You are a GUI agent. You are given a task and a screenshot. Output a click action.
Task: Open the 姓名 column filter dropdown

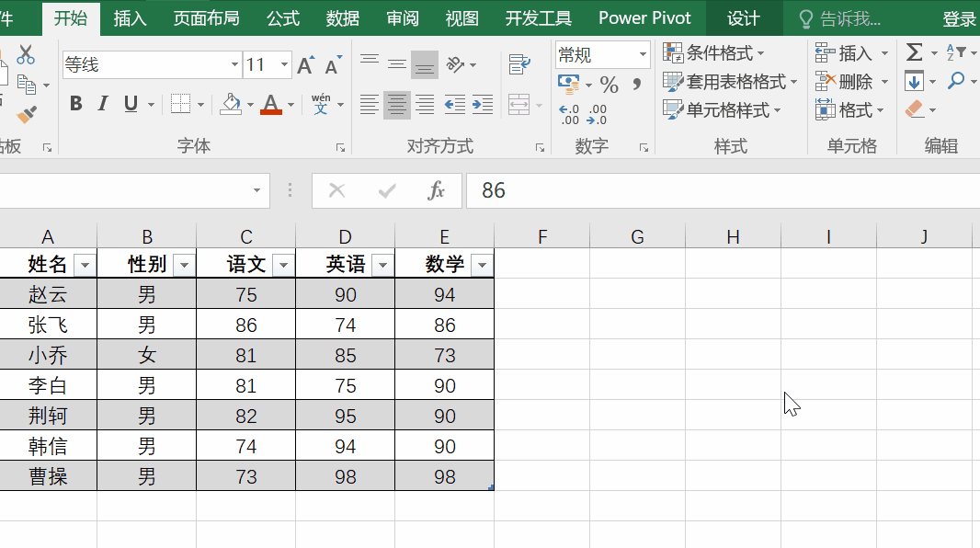click(x=85, y=264)
